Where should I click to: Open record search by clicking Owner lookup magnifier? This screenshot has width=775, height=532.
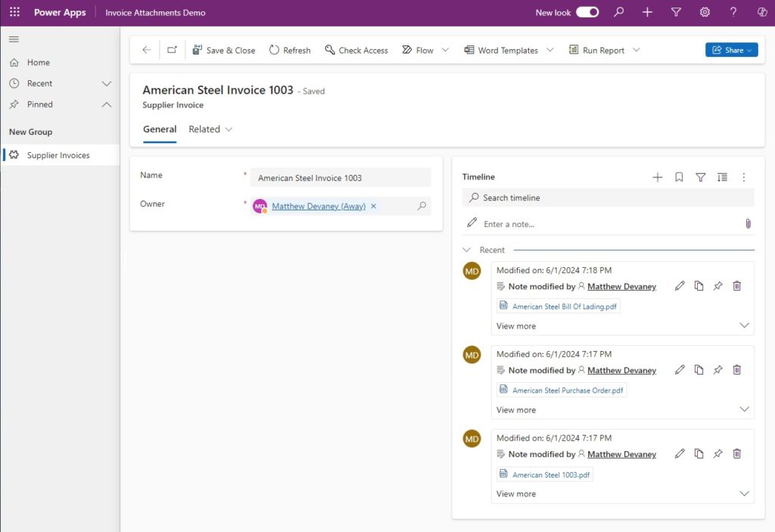coord(422,206)
